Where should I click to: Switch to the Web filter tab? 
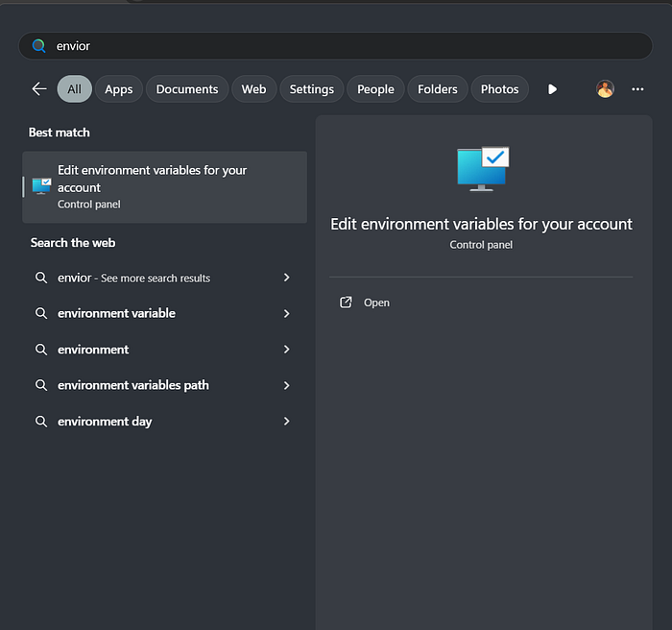(x=253, y=89)
